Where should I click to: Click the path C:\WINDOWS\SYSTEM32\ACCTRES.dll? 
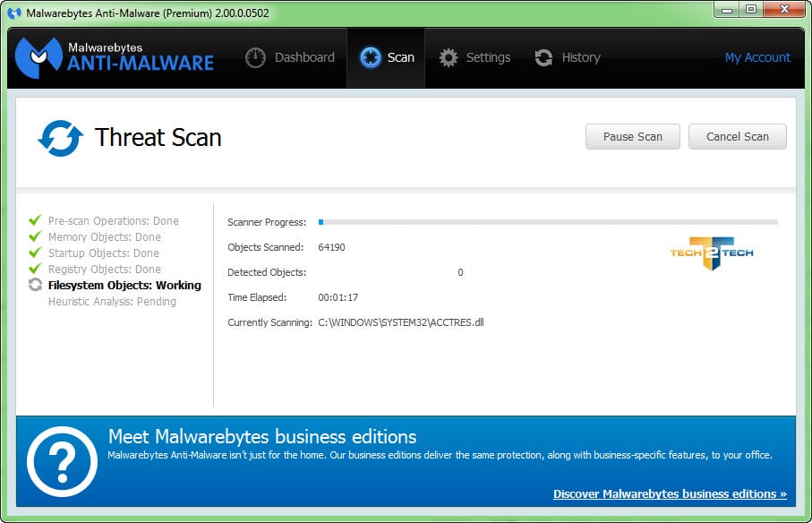click(401, 322)
